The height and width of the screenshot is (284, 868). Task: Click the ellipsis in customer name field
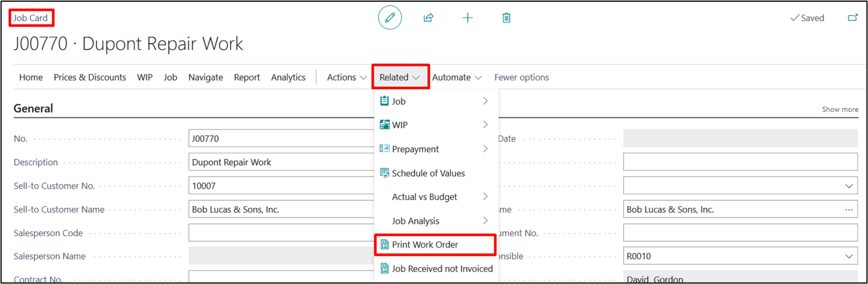849,210
